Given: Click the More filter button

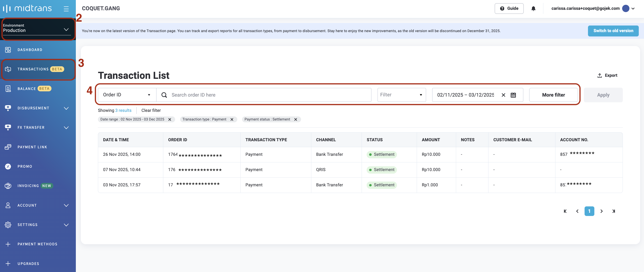Looking at the screenshot, I should [x=553, y=95].
